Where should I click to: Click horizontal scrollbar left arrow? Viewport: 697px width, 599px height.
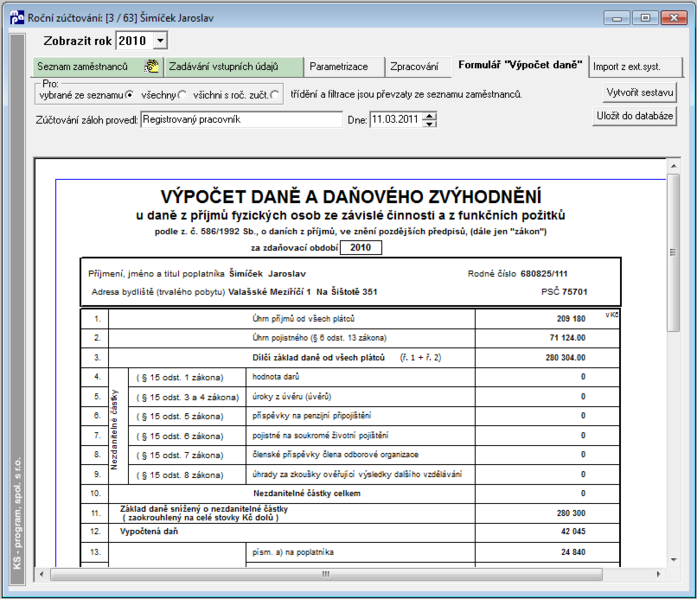(41, 574)
